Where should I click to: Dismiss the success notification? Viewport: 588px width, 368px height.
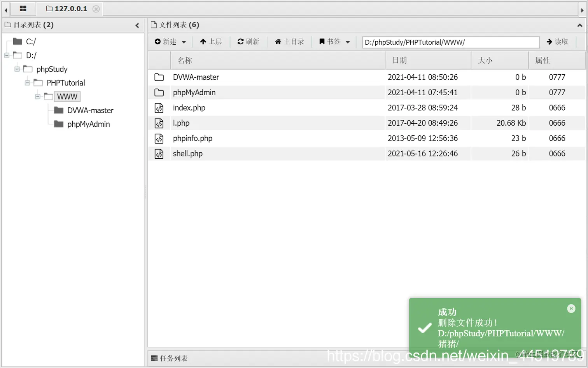(x=571, y=308)
